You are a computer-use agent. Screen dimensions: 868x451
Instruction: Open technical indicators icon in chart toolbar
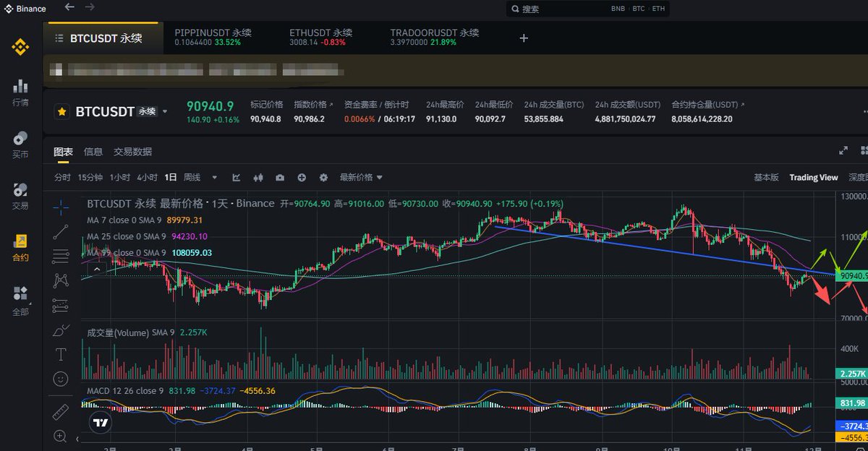pyautogui.click(x=237, y=178)
